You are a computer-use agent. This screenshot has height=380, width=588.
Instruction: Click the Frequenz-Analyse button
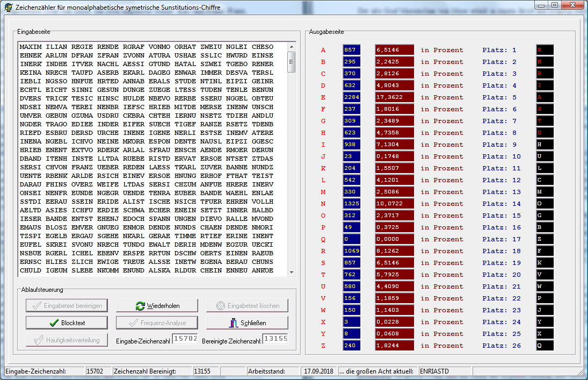(x=157, y=323)
